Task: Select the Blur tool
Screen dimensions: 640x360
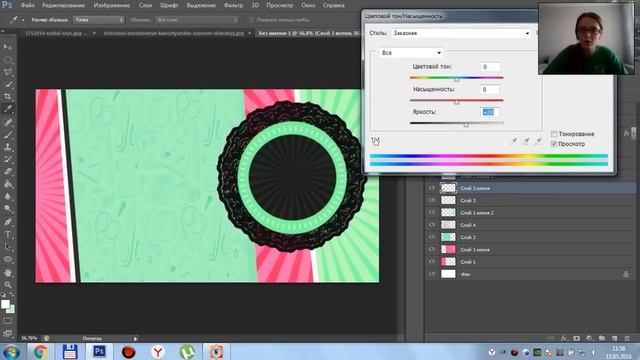Action: coord(8,196)
